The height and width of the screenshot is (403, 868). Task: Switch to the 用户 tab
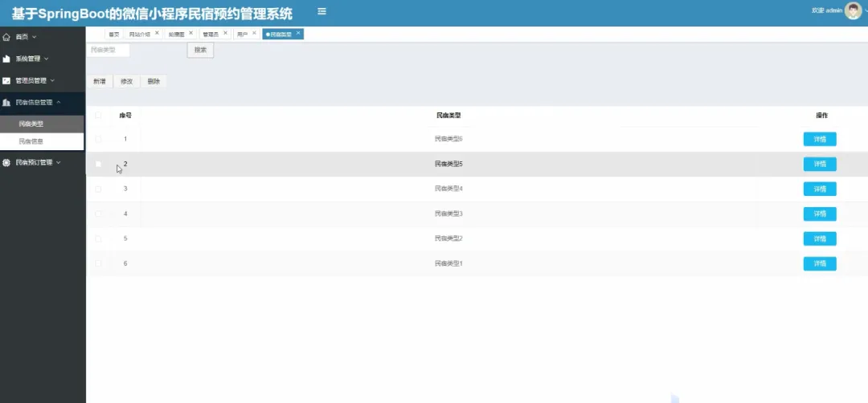point(242,35)
